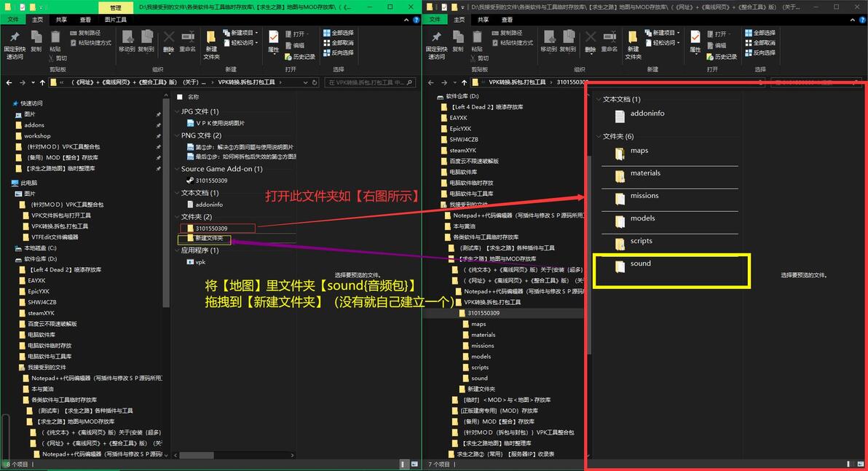The height and width of the screenshot is (471, 868).
Task: Click the help icon in left window
Action: click(x=417, y=20)
